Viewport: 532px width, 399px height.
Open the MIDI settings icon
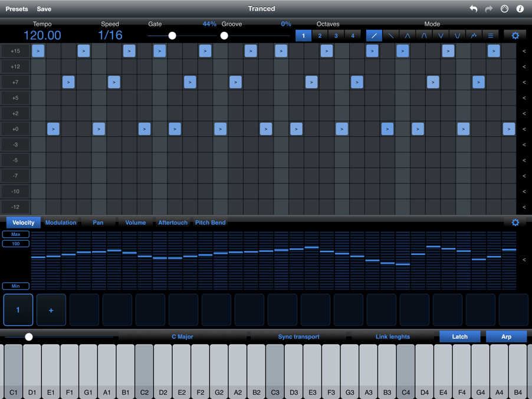pos(504,9)
